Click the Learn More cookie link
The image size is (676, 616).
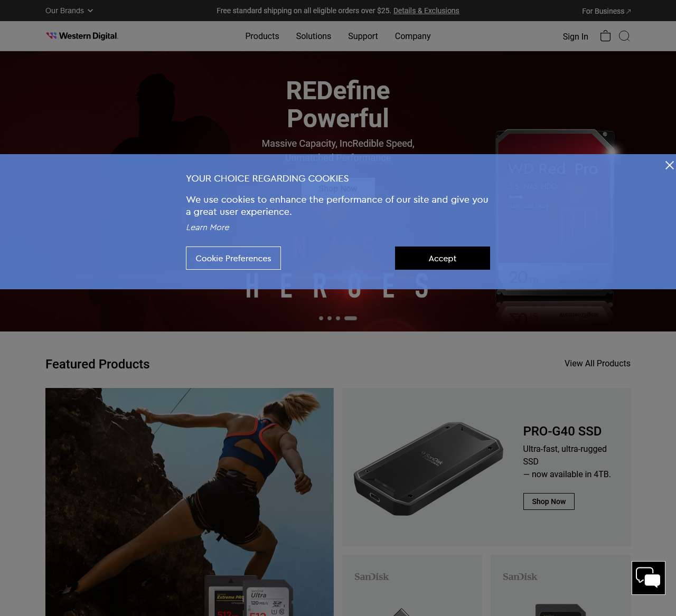pyautogui.click(x=208, y=227)
